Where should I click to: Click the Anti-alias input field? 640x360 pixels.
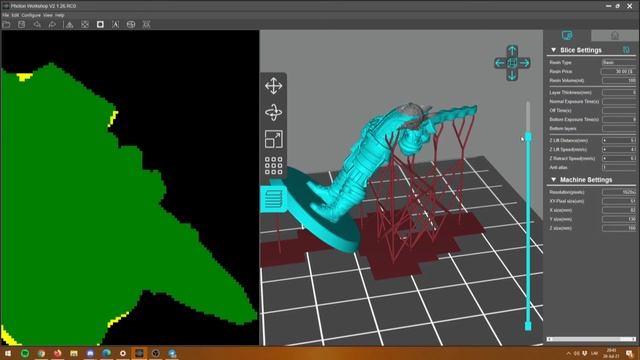point(619,167)
